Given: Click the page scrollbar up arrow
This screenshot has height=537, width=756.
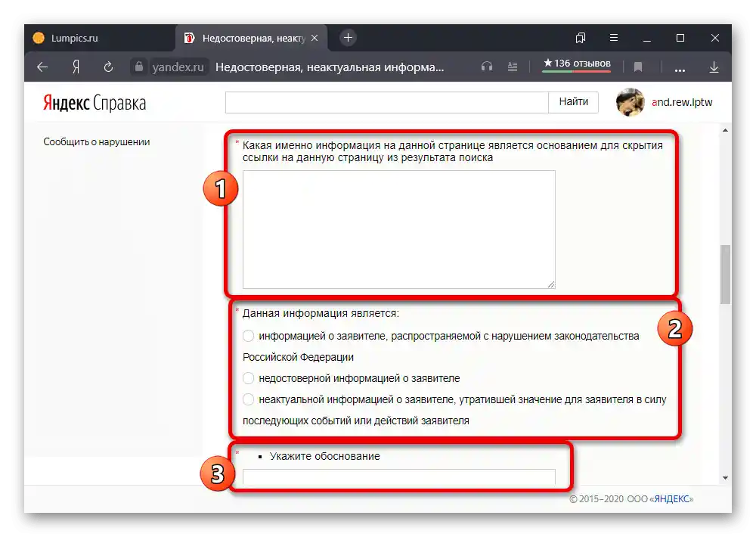Looking at the screenshot, I should tap(725, 131).
